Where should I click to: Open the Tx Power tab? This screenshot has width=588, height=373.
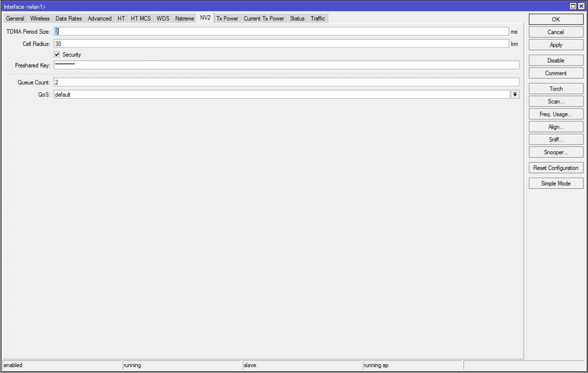[x=227, y=19]
